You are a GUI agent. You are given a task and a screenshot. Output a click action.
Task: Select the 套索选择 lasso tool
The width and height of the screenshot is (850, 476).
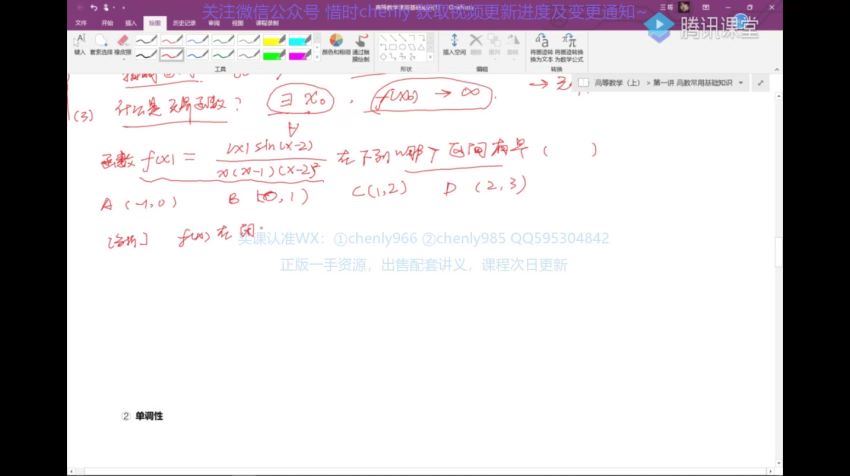coord(101,44)
